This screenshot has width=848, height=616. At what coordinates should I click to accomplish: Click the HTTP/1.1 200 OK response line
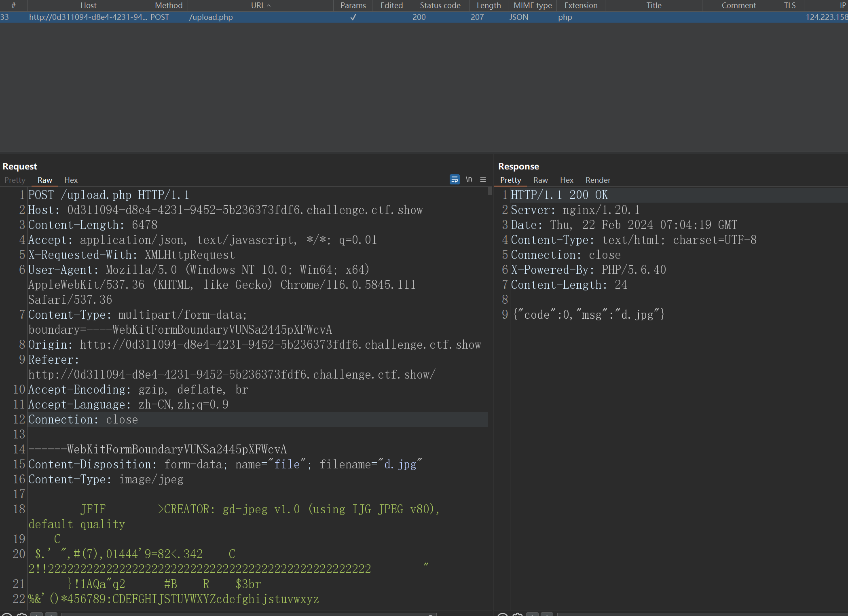coord(559,195)
